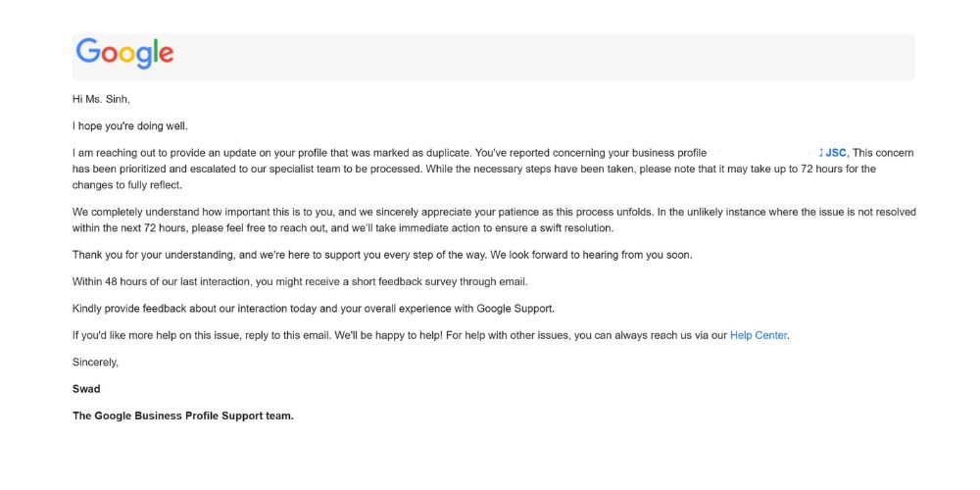
Task: Click 'We look forward to hearing from you' text
Action: 600,255
